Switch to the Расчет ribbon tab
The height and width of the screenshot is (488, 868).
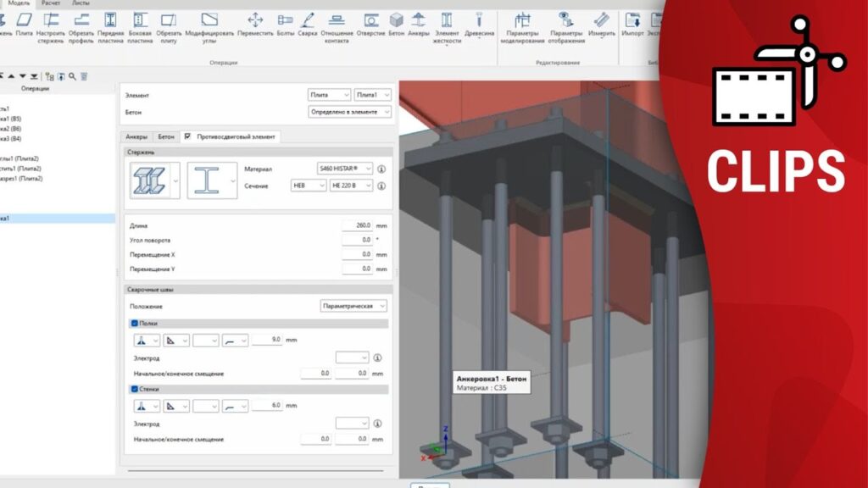pos(51,3)
